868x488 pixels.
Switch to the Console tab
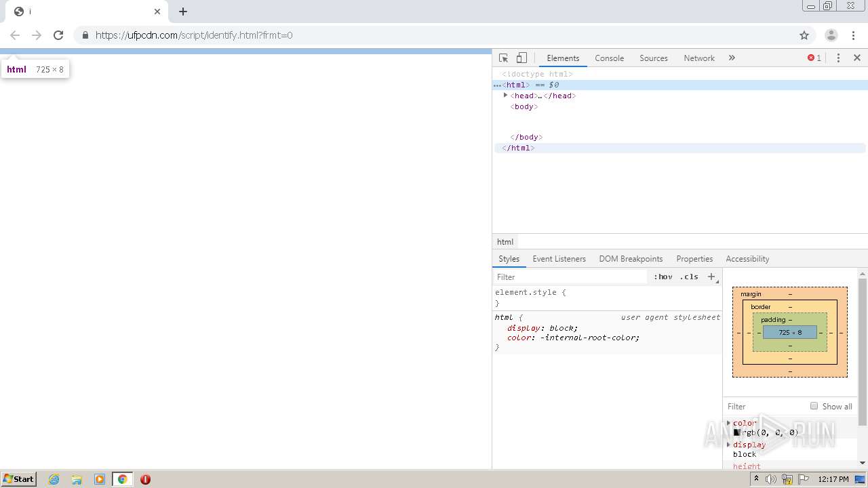click(609, 58)
